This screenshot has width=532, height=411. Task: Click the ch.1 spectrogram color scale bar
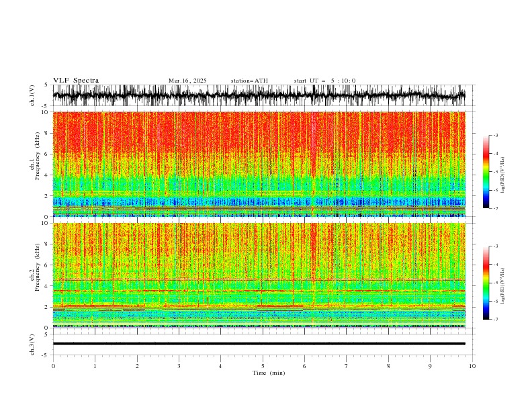[486, 172]
